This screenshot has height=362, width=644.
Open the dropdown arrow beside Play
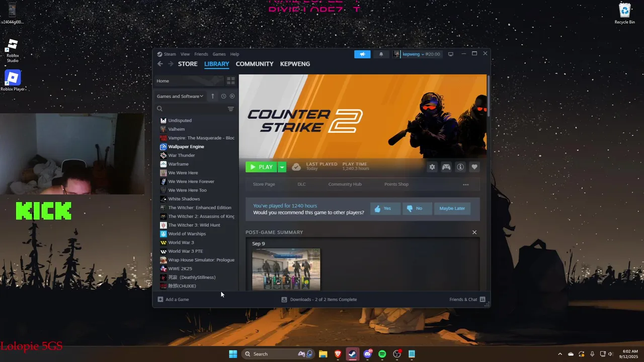pyautogui.click(x=282, y=167)
